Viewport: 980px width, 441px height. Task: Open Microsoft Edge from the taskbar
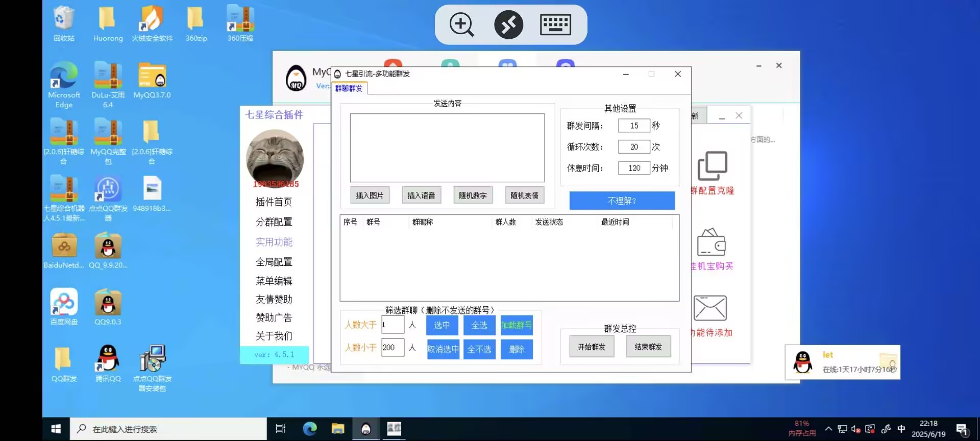[310, 429]
